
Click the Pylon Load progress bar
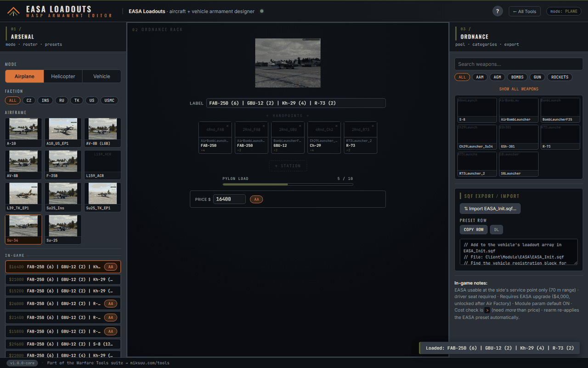(x=288, y=184)
